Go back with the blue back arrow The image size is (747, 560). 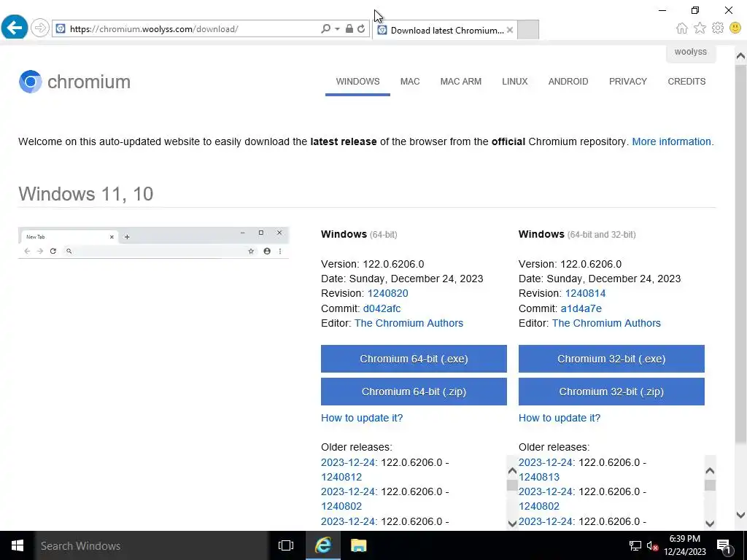(x=15, y=28)
